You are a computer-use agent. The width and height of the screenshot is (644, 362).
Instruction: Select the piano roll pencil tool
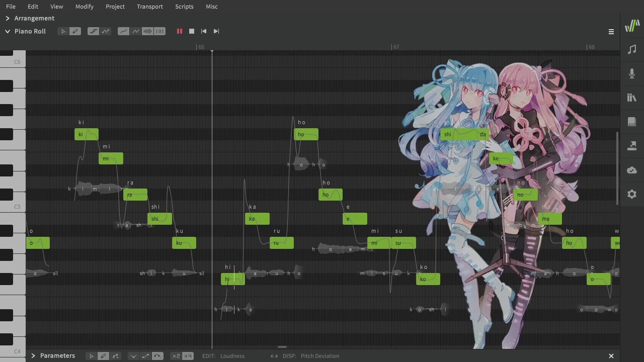tap(75, 31)
